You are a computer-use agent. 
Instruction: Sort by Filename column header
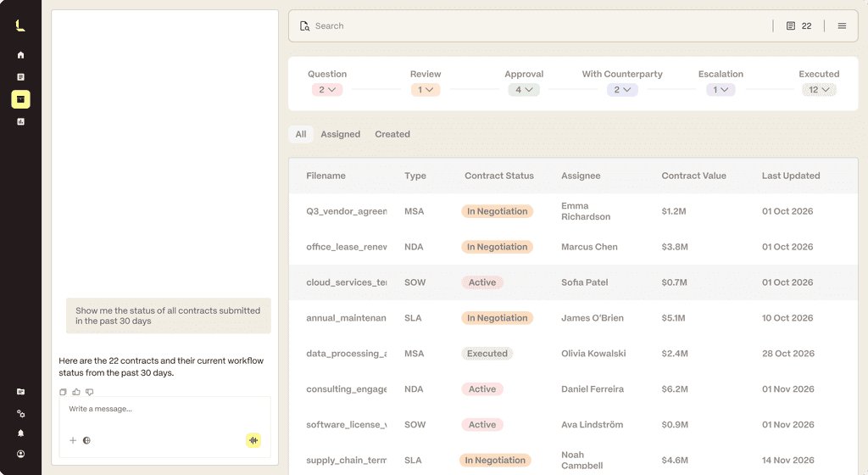(x=326, y=176)
